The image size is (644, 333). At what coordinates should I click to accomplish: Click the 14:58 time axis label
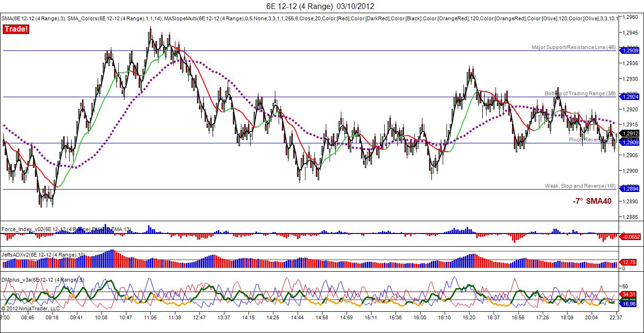click(322, 318)
